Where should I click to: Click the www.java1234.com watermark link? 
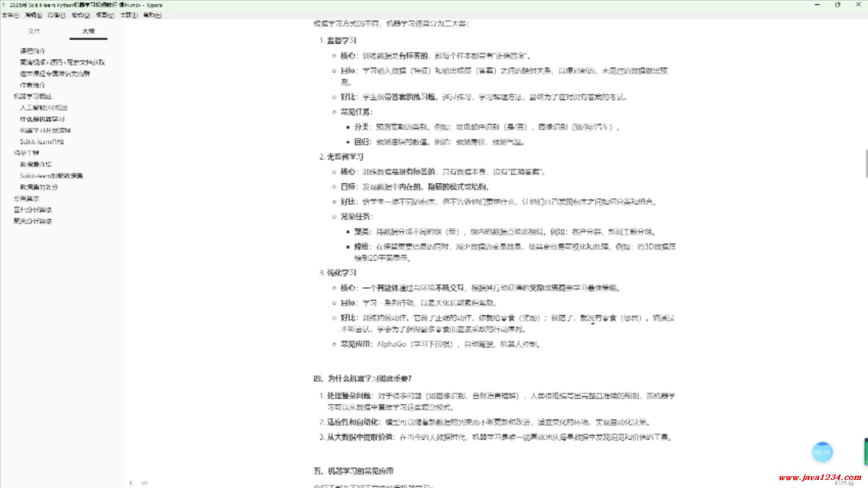[820, 477]
